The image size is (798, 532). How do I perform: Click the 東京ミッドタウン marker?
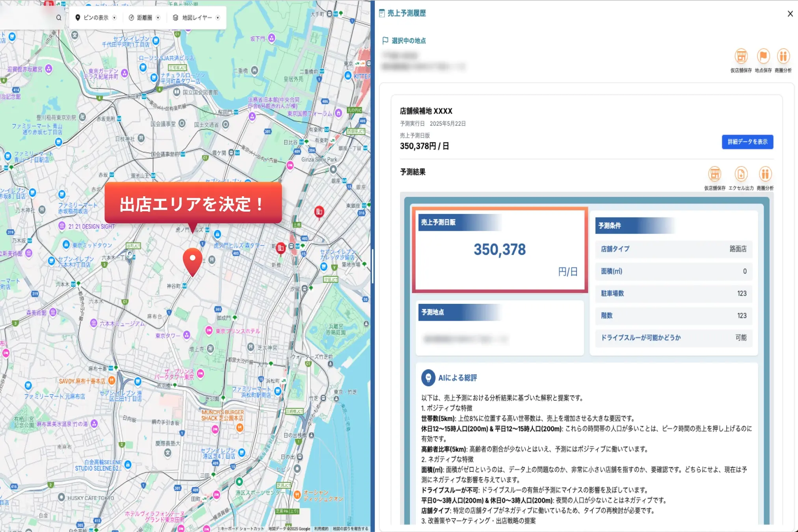click(x=66, y=245)
